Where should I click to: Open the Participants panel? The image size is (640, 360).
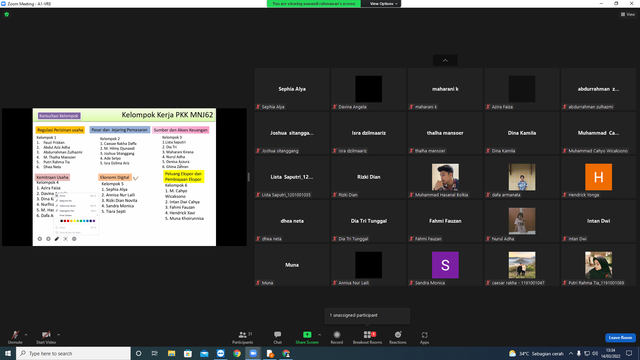(243, 337)
